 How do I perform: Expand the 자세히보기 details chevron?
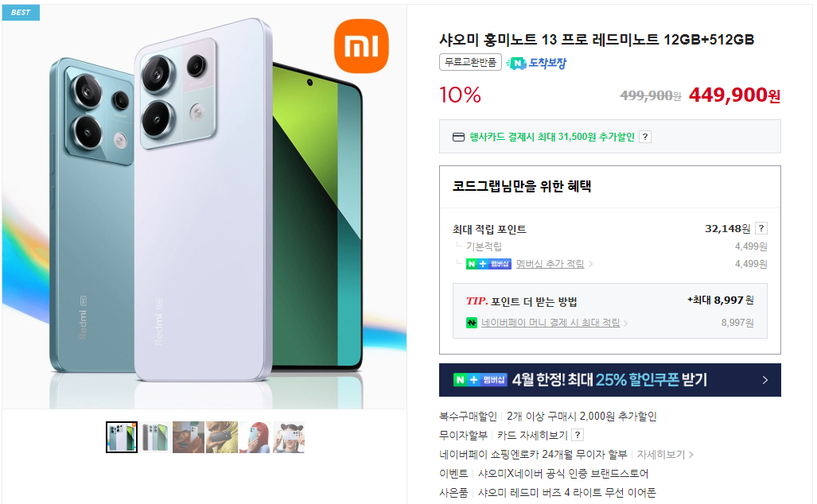691,455
